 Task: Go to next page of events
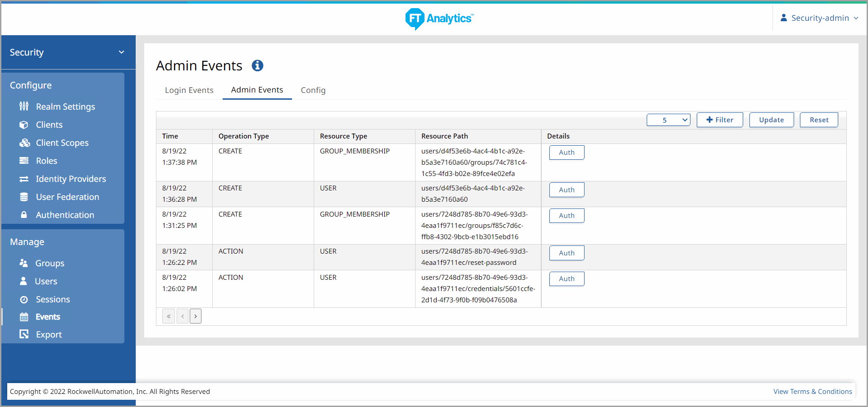[x=196, y=316]
